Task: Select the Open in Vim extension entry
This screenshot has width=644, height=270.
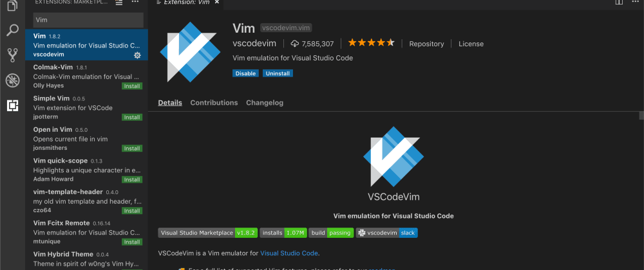Action: [87, 138]
